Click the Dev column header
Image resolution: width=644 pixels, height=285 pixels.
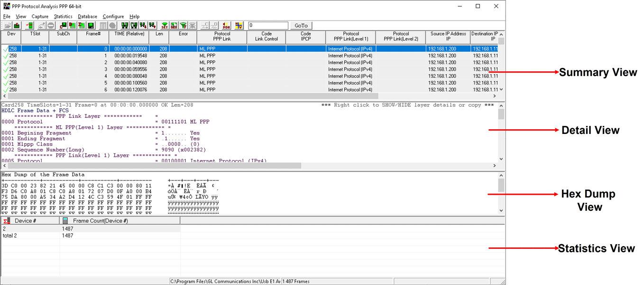pos(11,38)
